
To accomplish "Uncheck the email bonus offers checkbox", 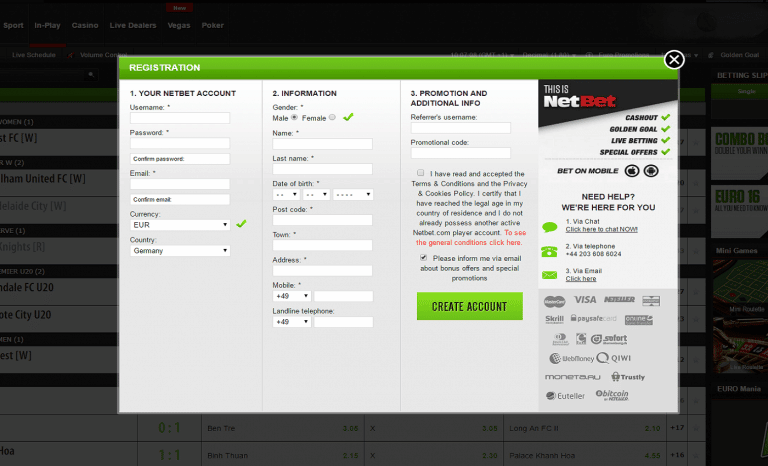I will 424,257.
